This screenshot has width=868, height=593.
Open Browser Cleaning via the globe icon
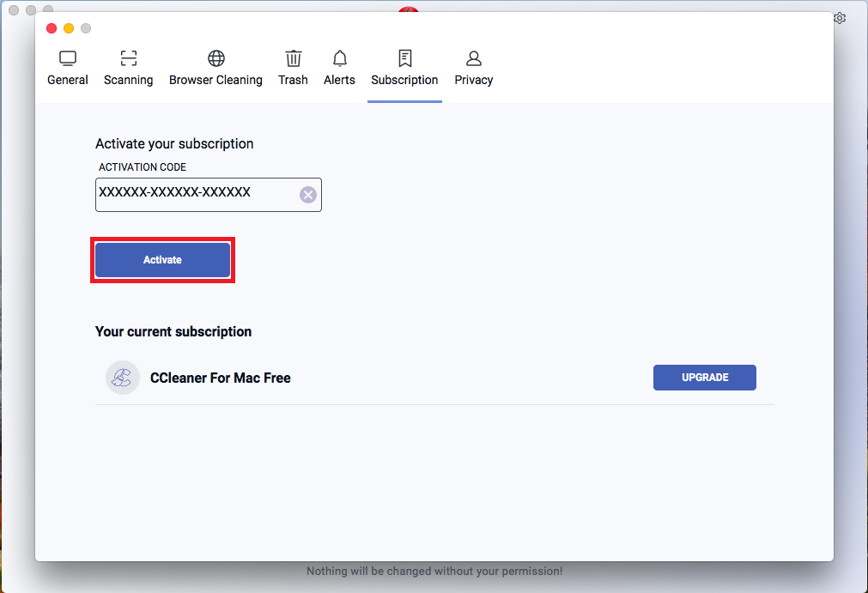(215, 57)
